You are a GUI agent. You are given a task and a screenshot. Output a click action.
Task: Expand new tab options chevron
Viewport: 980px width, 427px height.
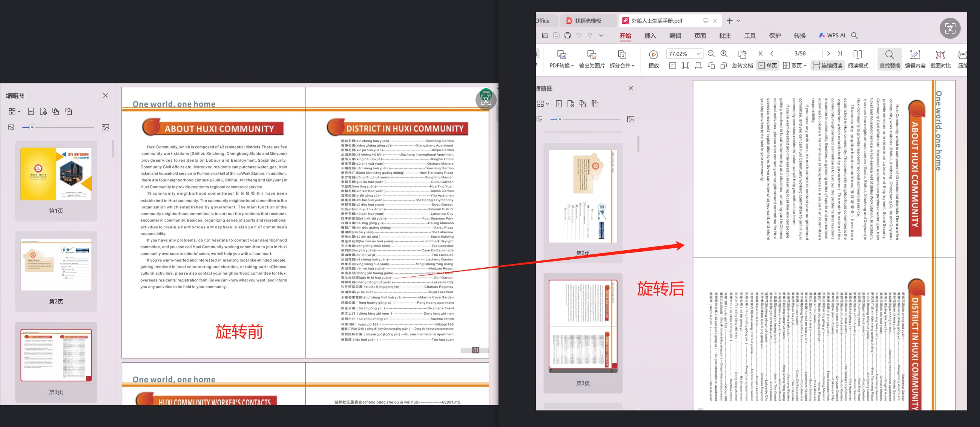[x=738, y=21]
